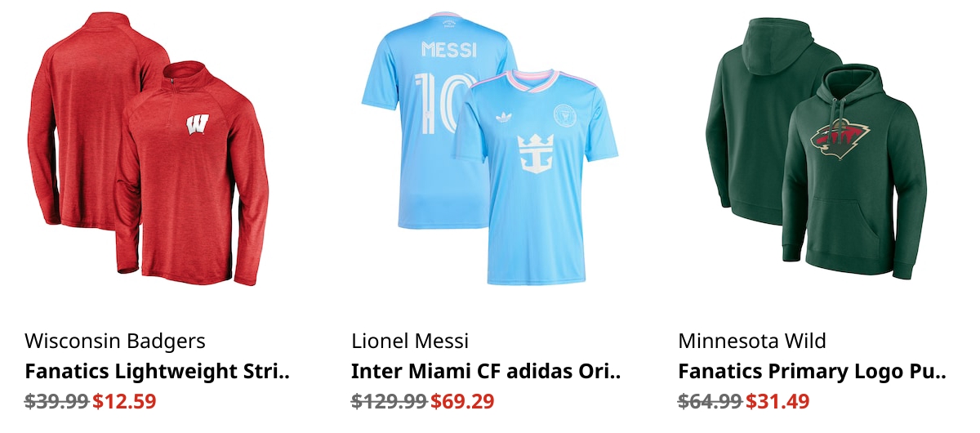Click the $12.59 sale price
This screenshot has height=433, width=980.
point(124,402)
